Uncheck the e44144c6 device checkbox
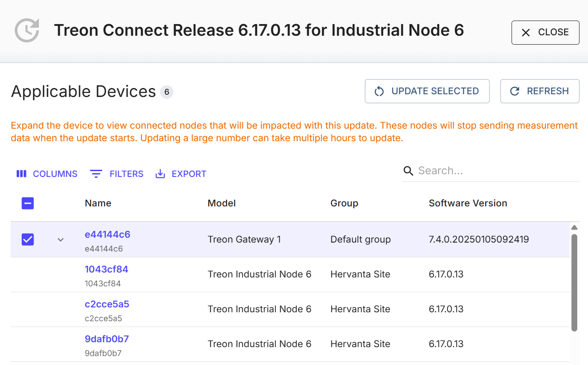Viewport: 588px width, 365px height. click(x=28, y=239)
